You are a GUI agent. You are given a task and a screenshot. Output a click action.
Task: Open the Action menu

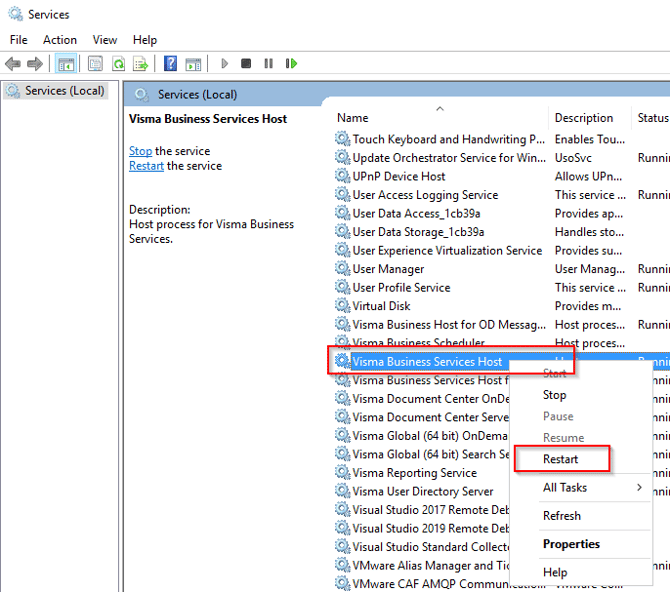click(60, 40)
